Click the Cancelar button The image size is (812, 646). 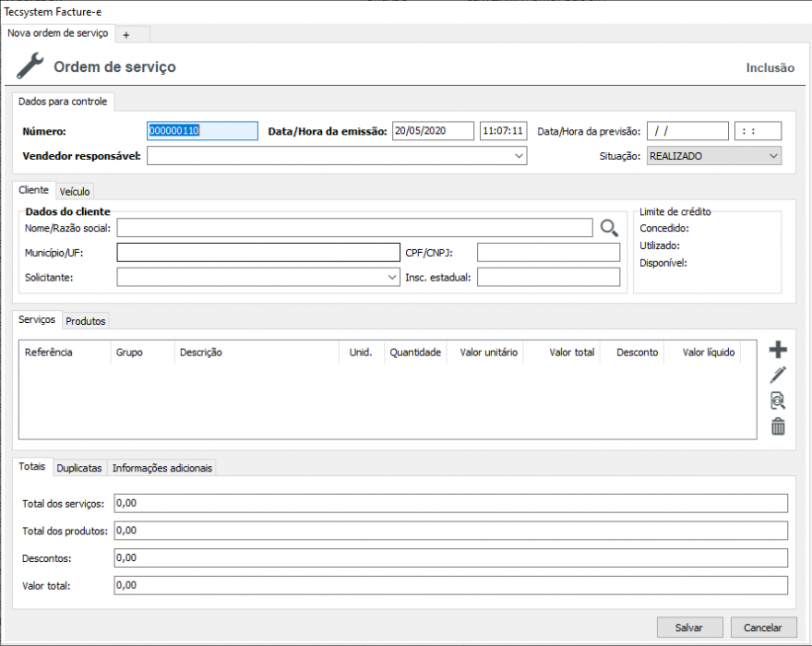click(x=763, y=628)
